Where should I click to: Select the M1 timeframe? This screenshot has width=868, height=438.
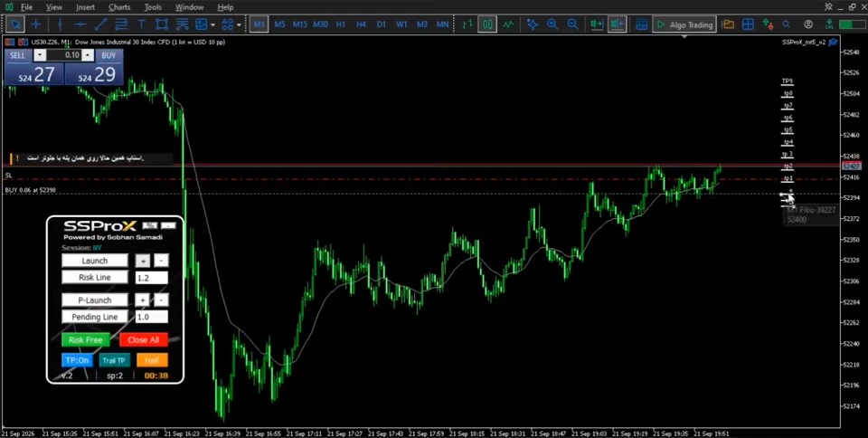tap(259, 24)
